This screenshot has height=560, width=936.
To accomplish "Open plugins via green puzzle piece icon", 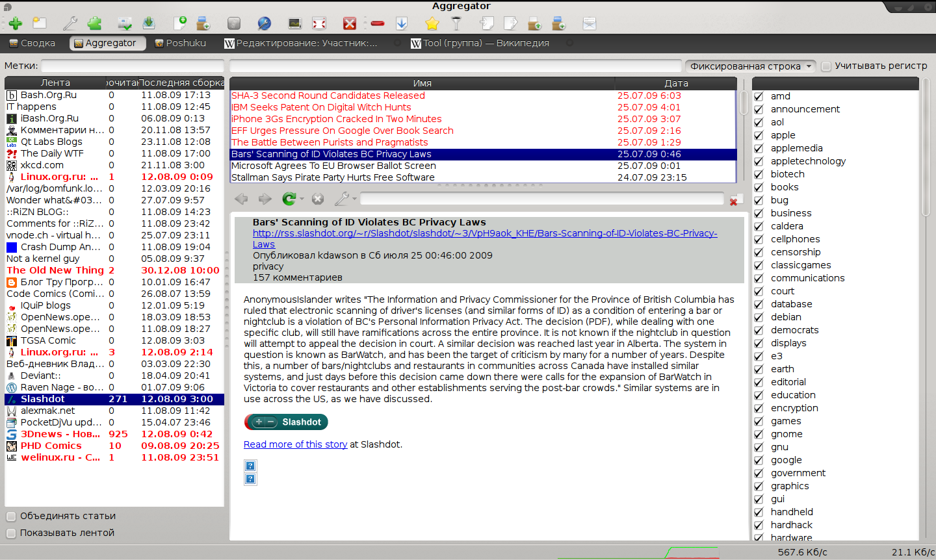I will [x=95, y=24].
